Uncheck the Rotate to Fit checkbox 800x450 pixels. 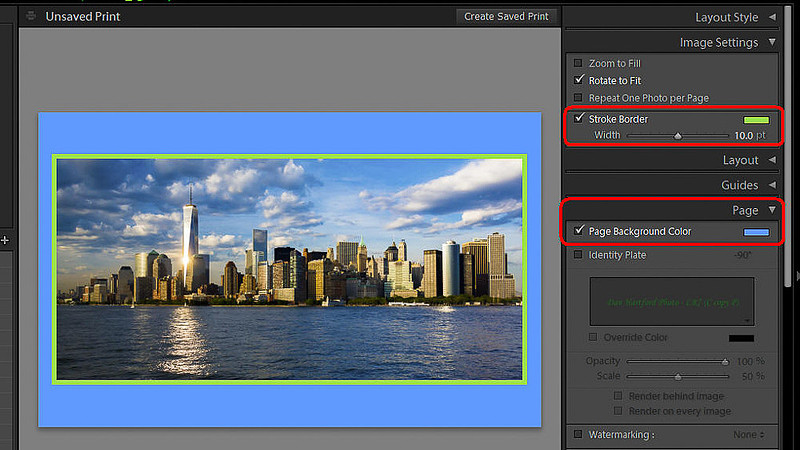pos(579,80)
